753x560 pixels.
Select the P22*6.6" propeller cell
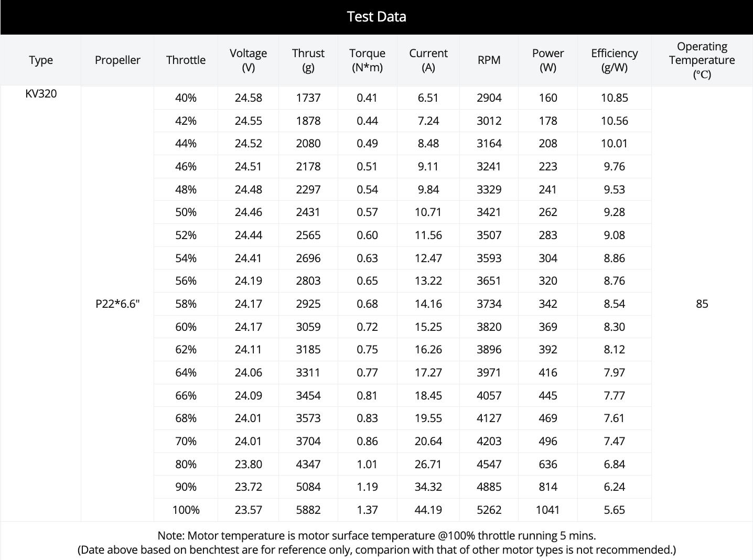point(117,304)
